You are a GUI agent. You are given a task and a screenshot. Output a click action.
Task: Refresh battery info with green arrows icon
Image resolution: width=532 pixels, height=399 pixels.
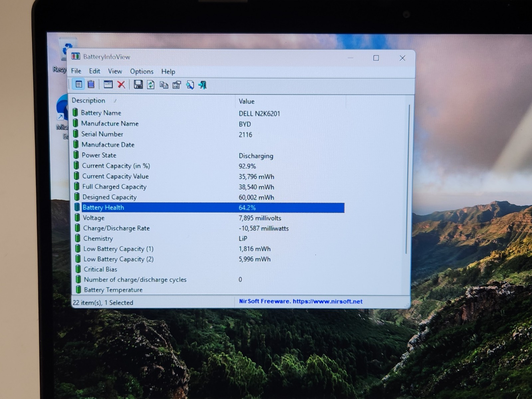coord(151,85)
